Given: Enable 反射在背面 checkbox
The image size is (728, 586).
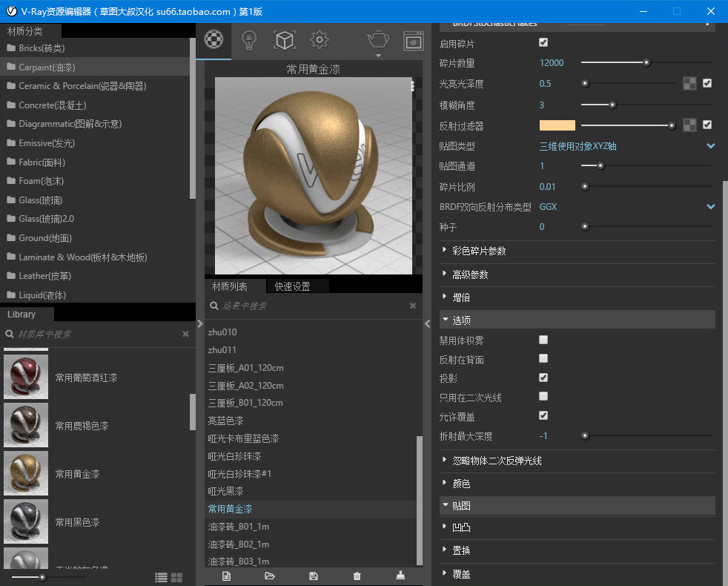Looking at the screenshot, I should (x=543, y=358).
